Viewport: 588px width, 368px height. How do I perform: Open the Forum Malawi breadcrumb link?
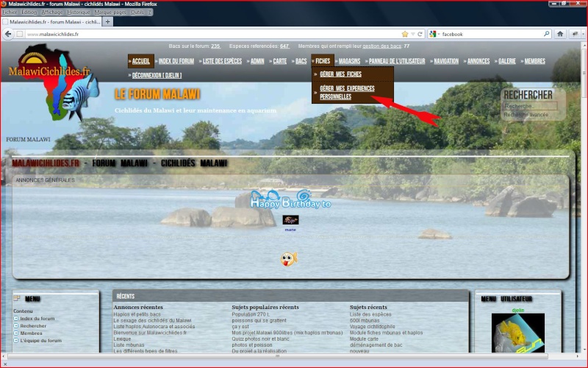(120, 163)
